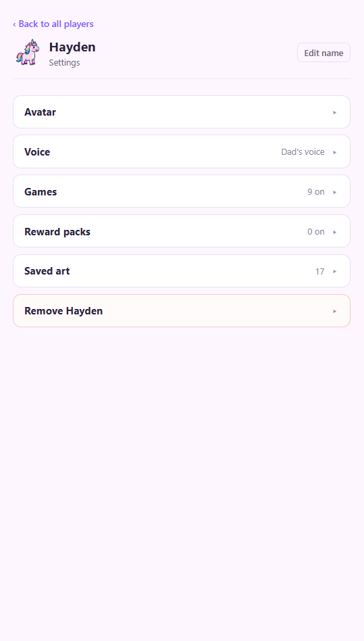The image size is (364, 641).
Task: Expand the Voice row arrow
Action: [334, 152]
